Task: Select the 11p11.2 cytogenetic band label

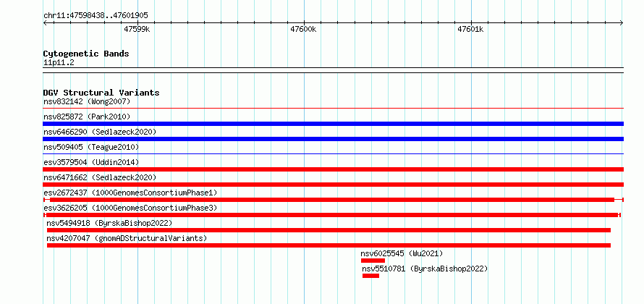Action: tap(59, 63)
